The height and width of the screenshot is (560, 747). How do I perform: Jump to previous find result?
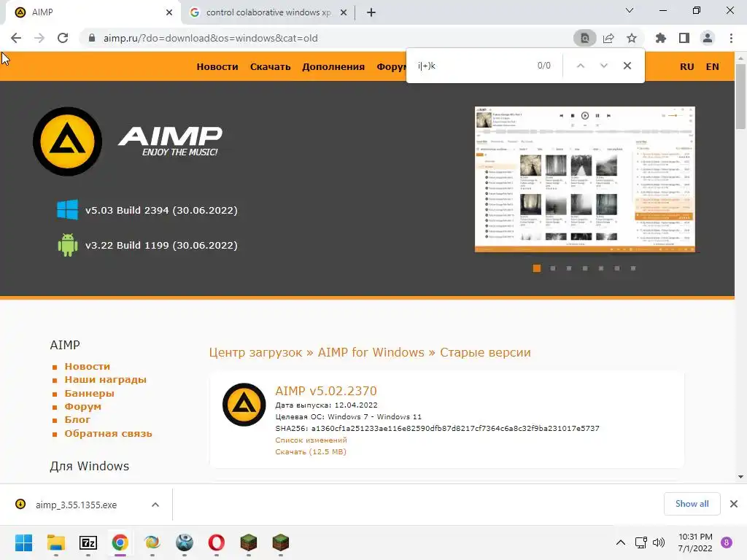point(580,66)
